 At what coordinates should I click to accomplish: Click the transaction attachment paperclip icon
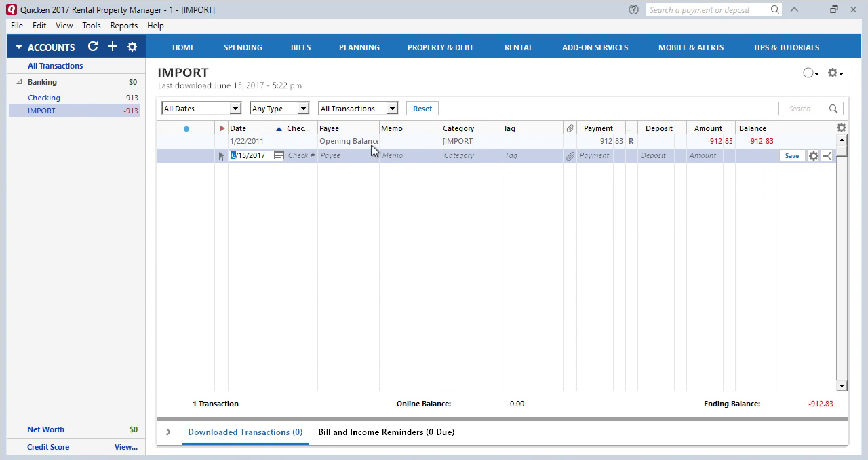coord(570,156)
